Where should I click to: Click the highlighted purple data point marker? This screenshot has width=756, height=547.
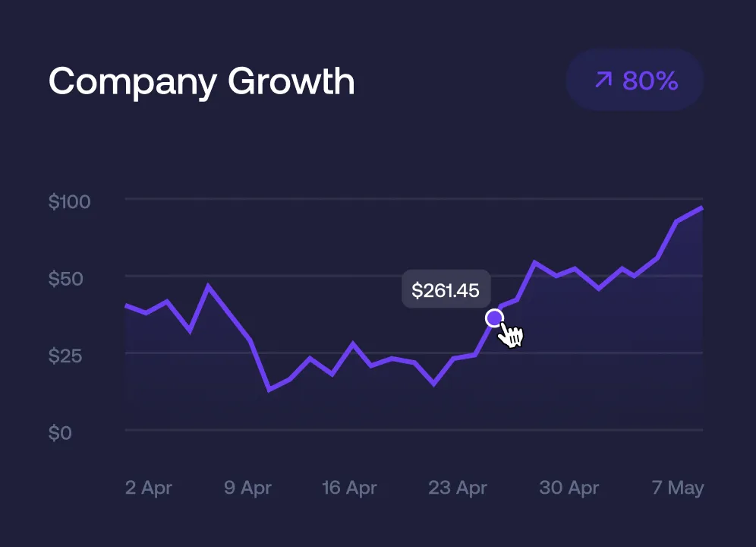click(494, 318)
